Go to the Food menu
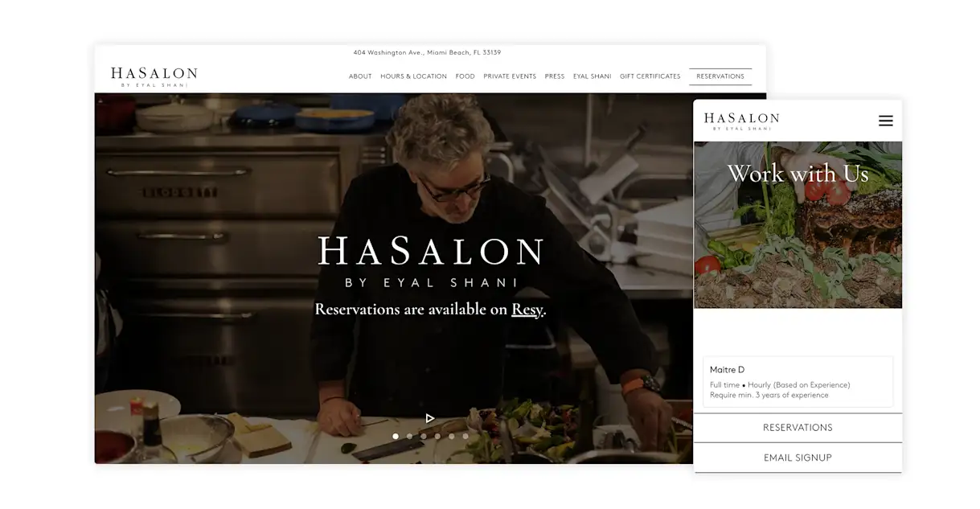Viewport: 980px width, 509px height. [x=465, y=76]
